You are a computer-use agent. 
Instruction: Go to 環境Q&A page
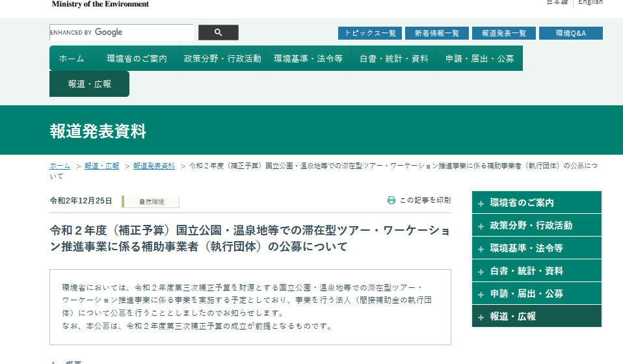click(x=570, y=33)
